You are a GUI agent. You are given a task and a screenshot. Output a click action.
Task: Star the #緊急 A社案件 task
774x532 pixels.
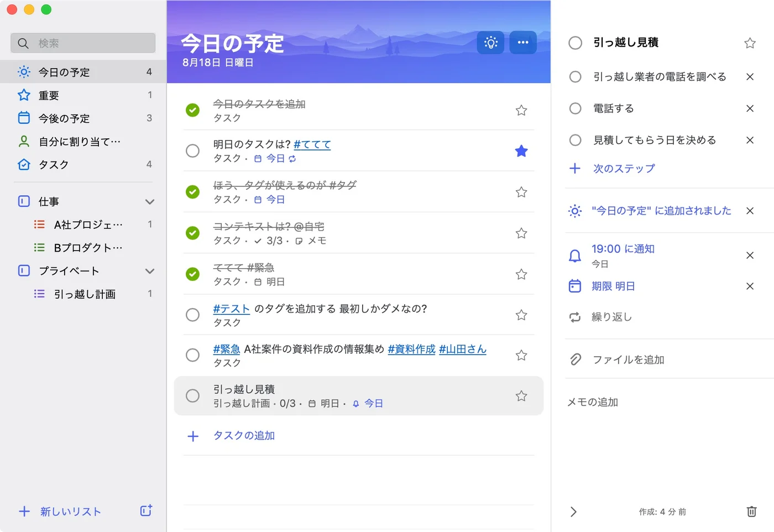pyautogui.click(x=521, y=356)
